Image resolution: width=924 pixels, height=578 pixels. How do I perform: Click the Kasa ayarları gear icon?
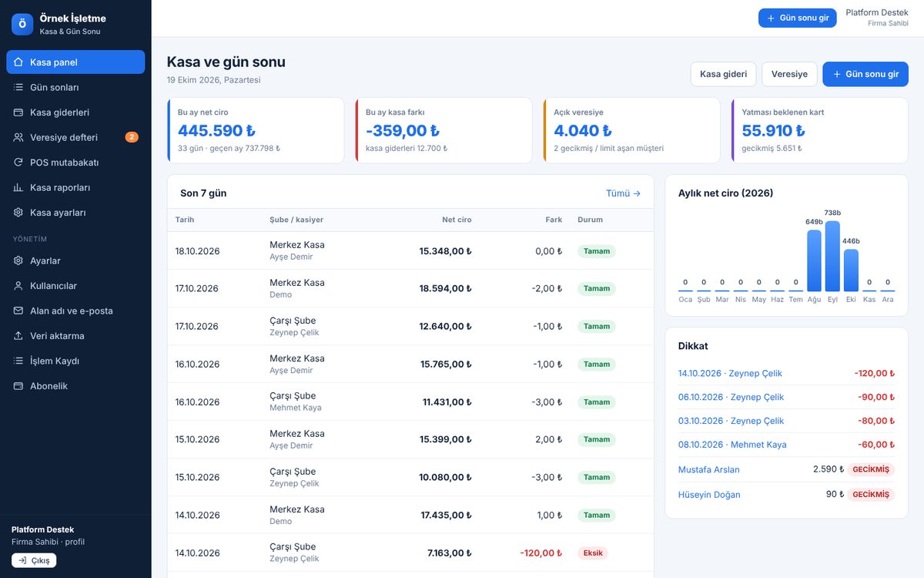18,213
